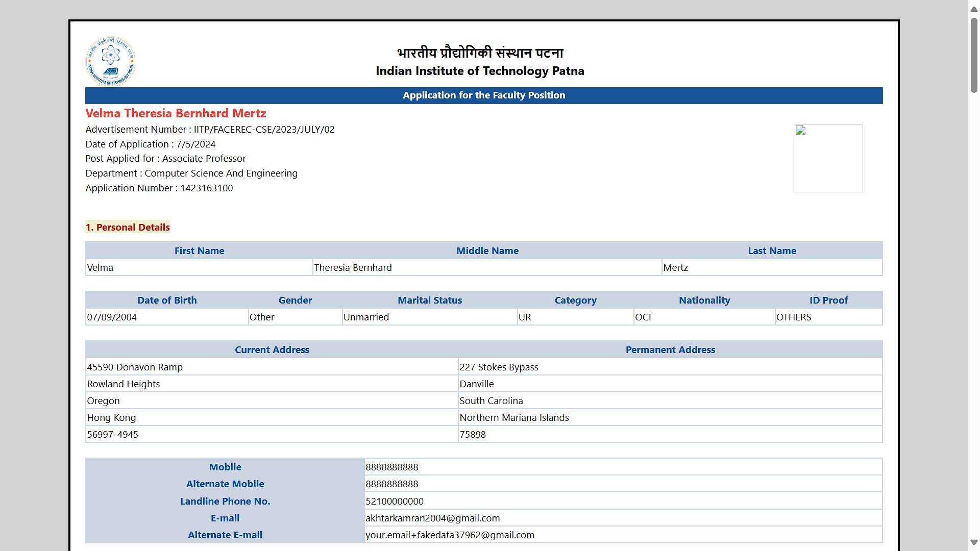Viewport: 980px width, 551px height.
Task: Click the Middle Name header cell
Action: pos(487,251)
